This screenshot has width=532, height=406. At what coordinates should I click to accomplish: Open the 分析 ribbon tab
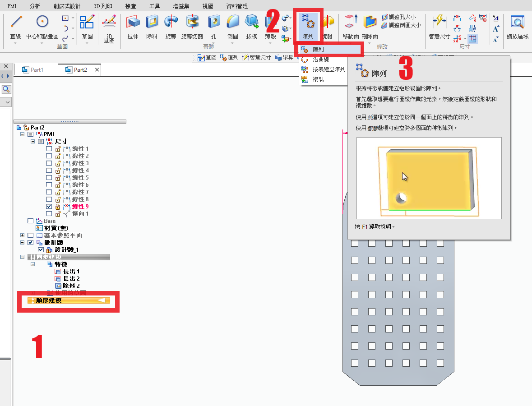(35, 6)
